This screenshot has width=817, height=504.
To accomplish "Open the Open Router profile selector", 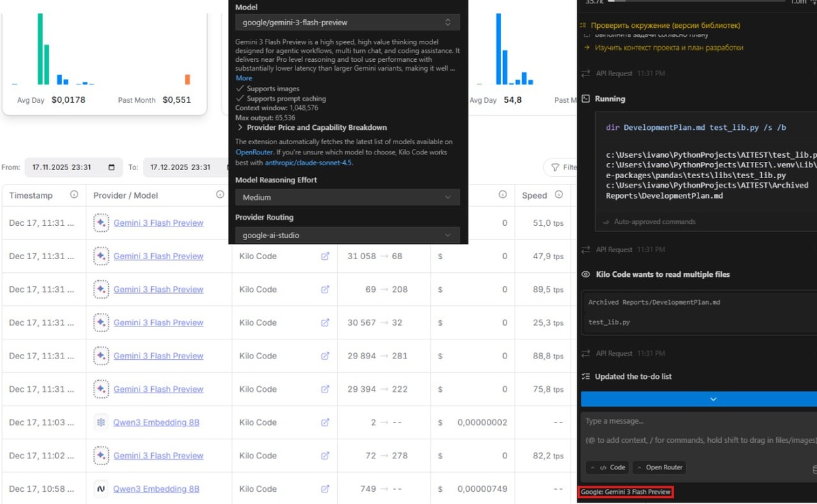I will [659, 467].
